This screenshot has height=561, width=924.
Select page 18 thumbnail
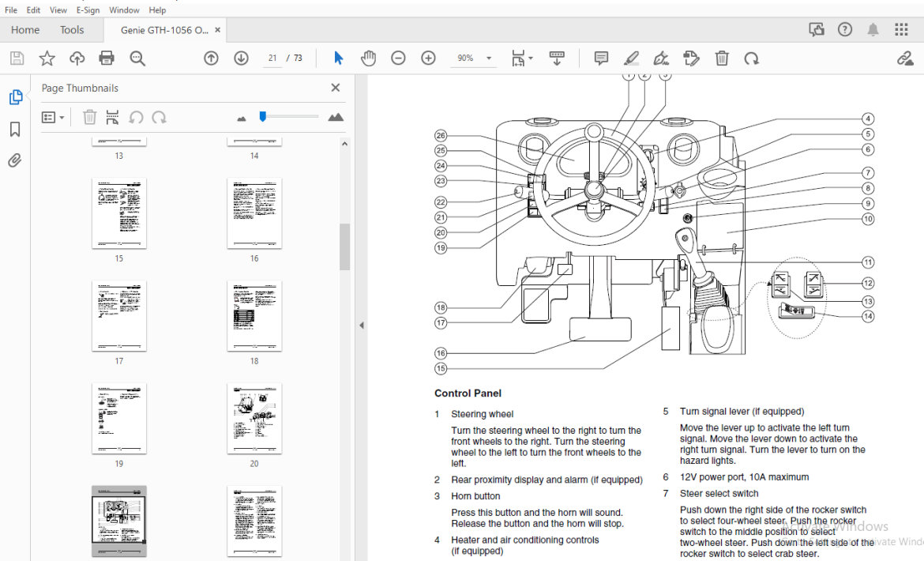[x=254, y=315]
